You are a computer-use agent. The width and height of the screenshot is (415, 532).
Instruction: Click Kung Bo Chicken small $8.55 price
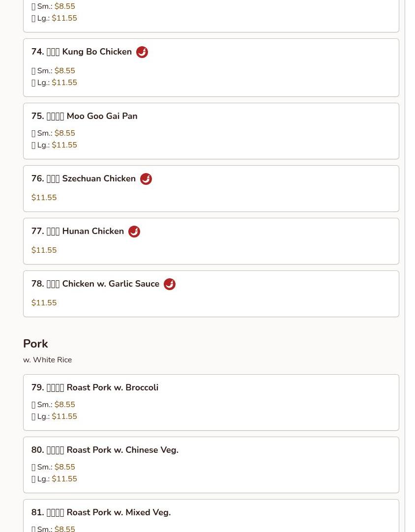(x=65, y=71)
